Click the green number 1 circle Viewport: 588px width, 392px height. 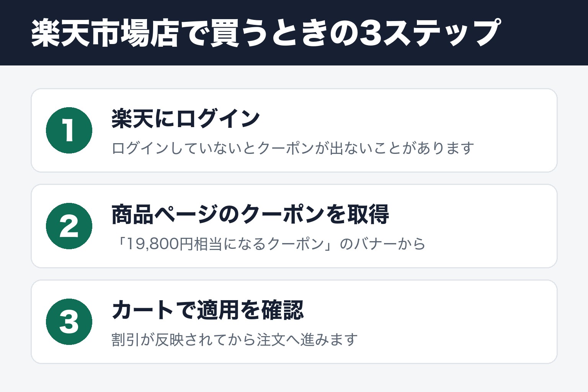click(x=69, y=131)
